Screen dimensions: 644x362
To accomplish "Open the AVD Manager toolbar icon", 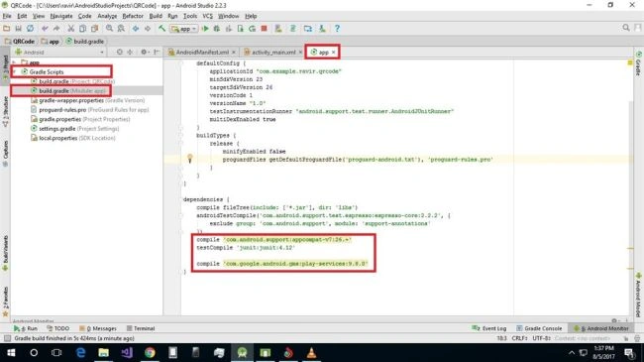I will [x=278, y=29].
